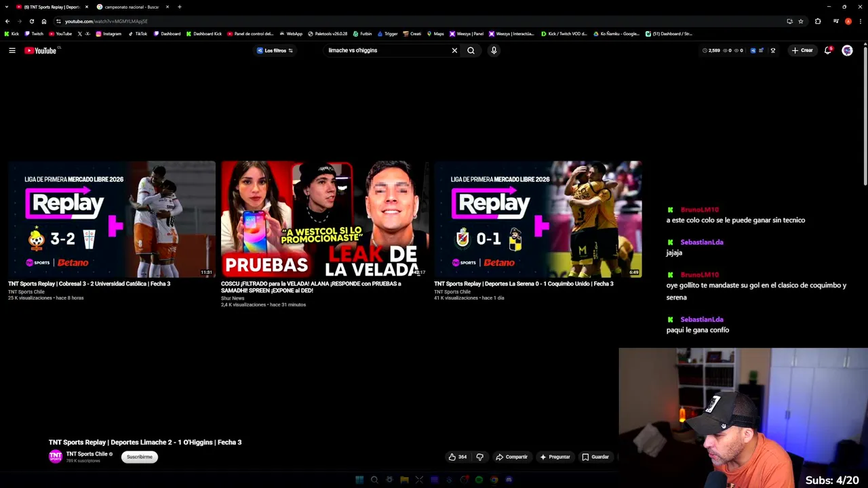Open the Instagram bookmark
Viewport: 868px width, 488px height.
tap(108, 33)
